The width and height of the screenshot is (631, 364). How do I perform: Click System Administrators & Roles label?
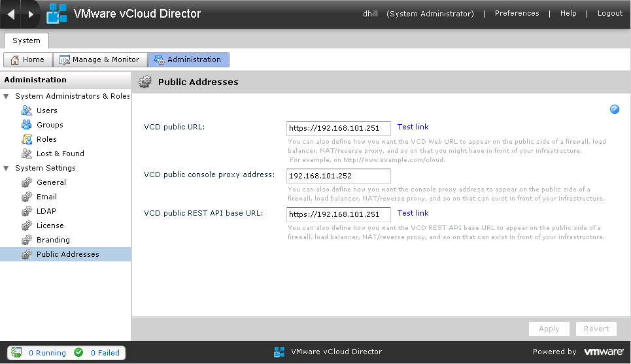[x=73, y=96]
